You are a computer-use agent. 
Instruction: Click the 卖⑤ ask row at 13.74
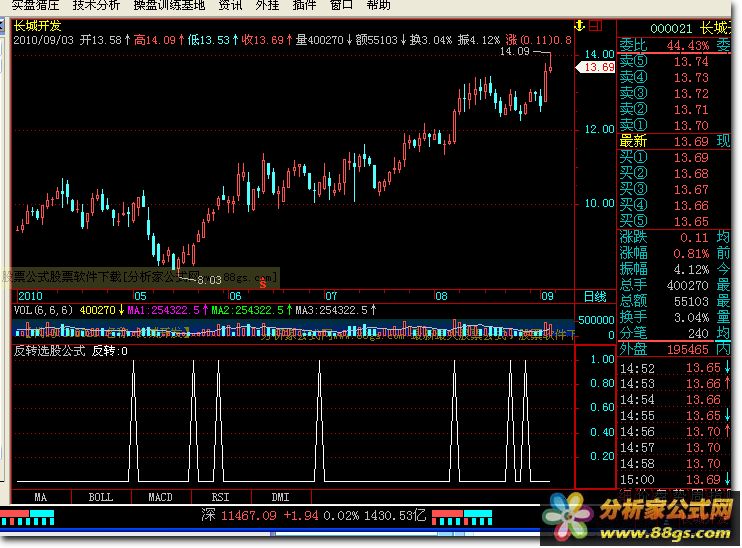pos(674,62)
